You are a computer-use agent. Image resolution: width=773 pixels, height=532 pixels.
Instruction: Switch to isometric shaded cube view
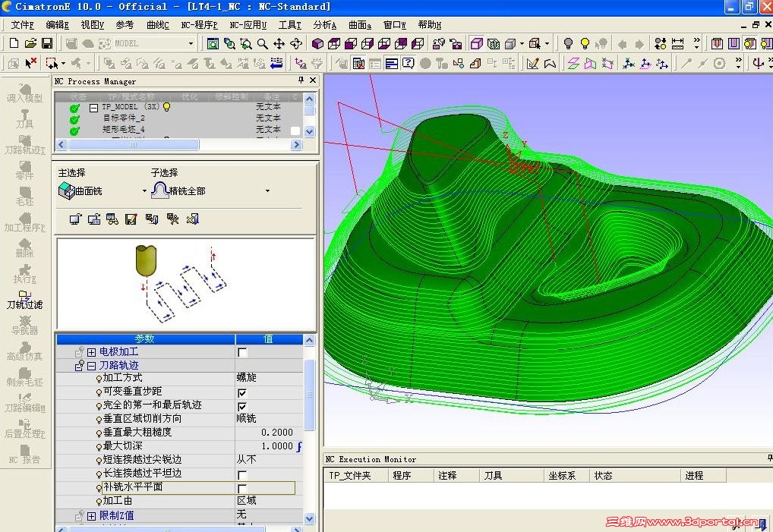click(317, 44)
